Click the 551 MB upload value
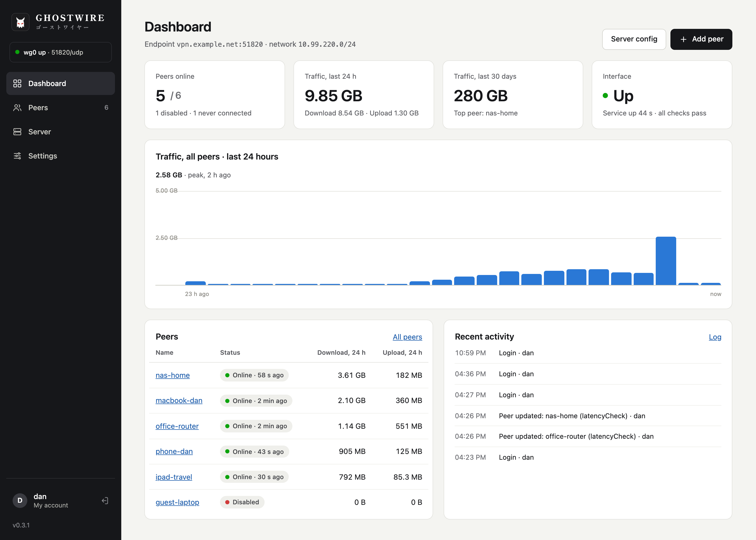The height and width of the screenshot is (540, 756). (x=409, y=426)
